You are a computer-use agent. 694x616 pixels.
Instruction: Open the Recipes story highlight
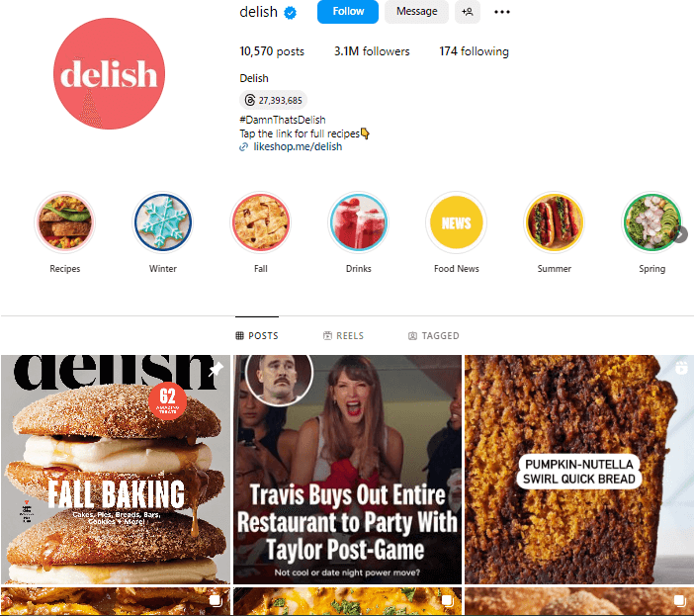click(64, 222)
